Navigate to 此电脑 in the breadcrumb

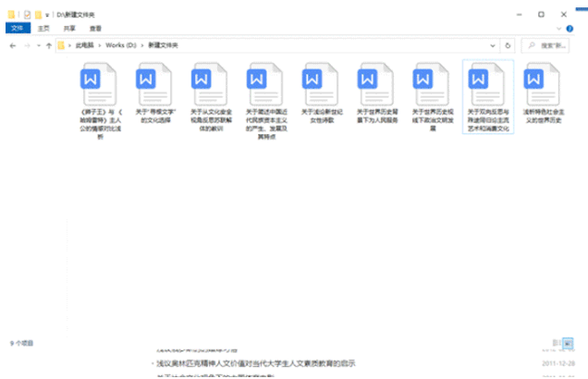85,45
